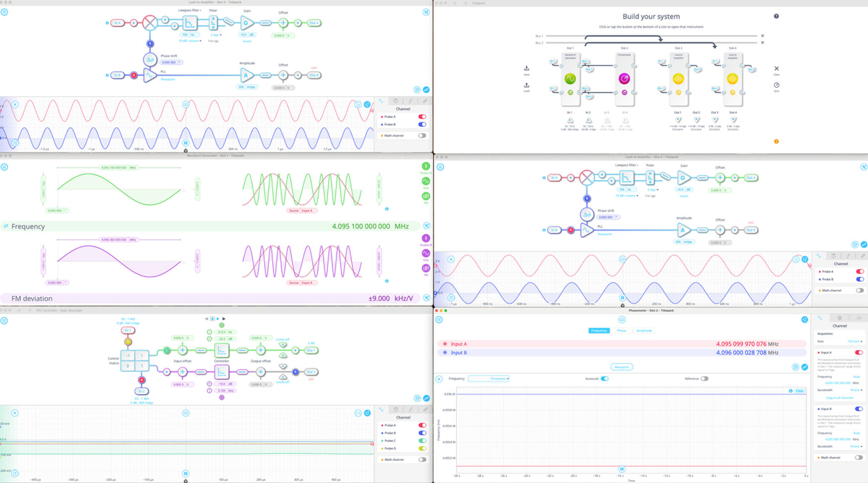Open the PID Controller main menu icon
Screen dimensions: 868x483
pyautogui.click(x=4, y=321)
